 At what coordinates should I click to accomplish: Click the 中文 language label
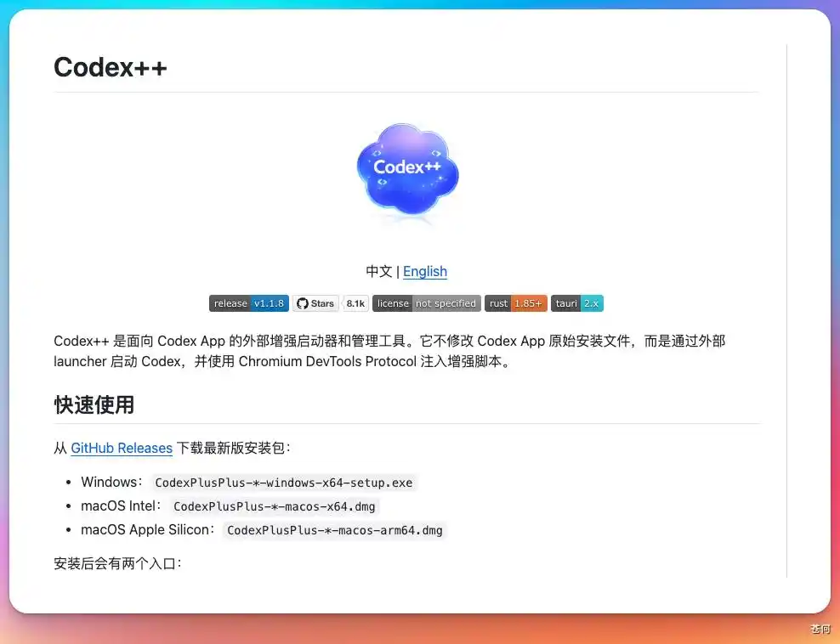coord(378,271)
